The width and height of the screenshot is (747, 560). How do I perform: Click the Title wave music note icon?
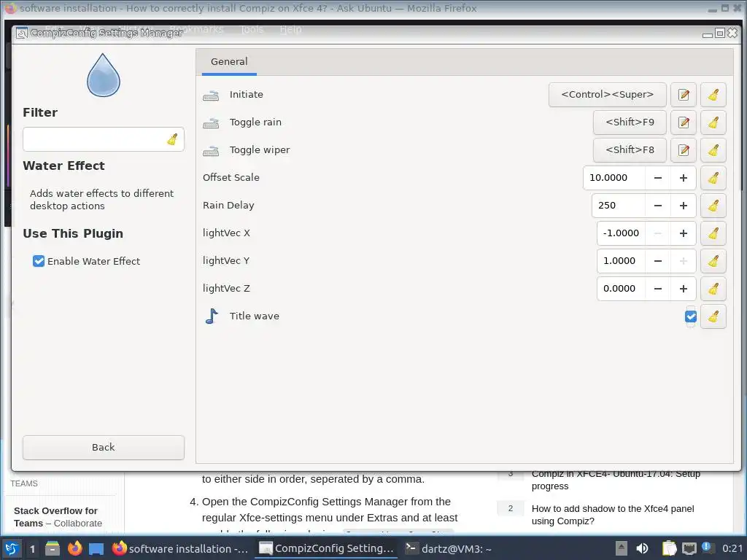click(212, 316)
